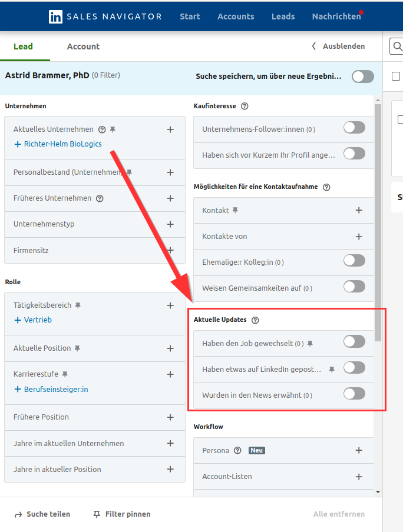Viewport: 403px width, 532px height.
Task: Click help icon next to Persona
Action: (x=237, y=451)
